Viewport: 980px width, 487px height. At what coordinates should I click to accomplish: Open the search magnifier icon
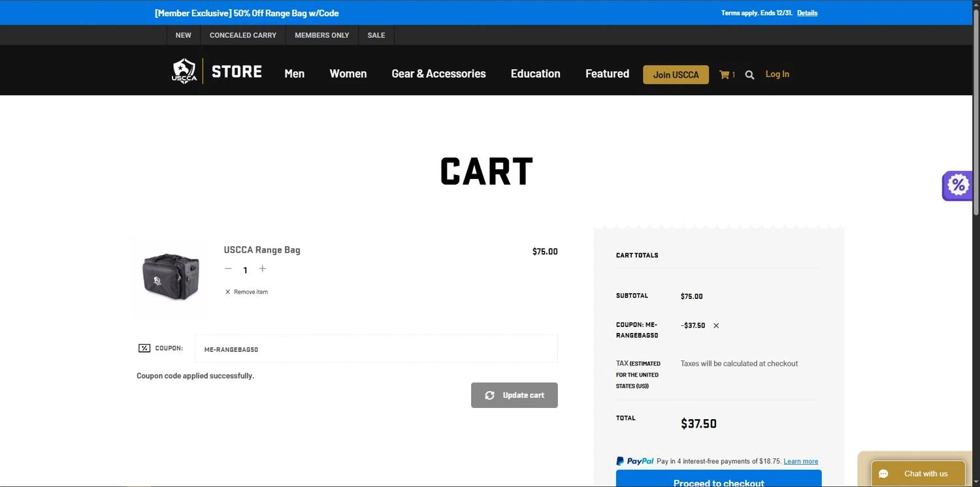tap(749, 74)
